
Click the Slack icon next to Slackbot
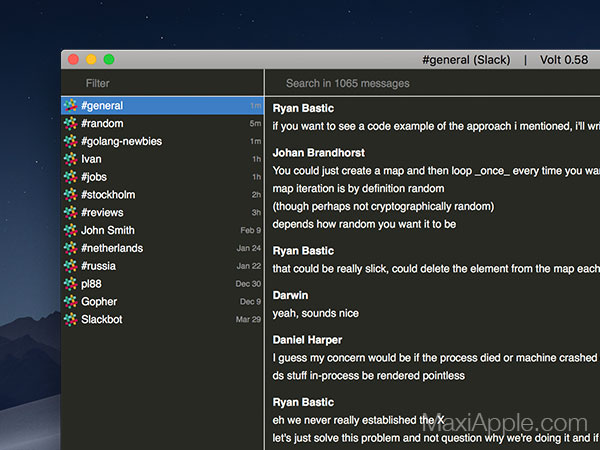point(70,319)
